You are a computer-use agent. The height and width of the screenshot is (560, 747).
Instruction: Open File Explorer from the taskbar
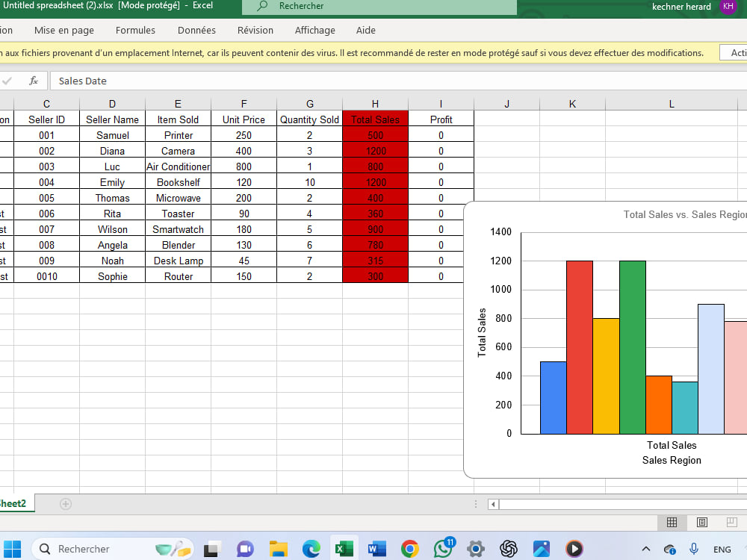[x=278, y=549]
